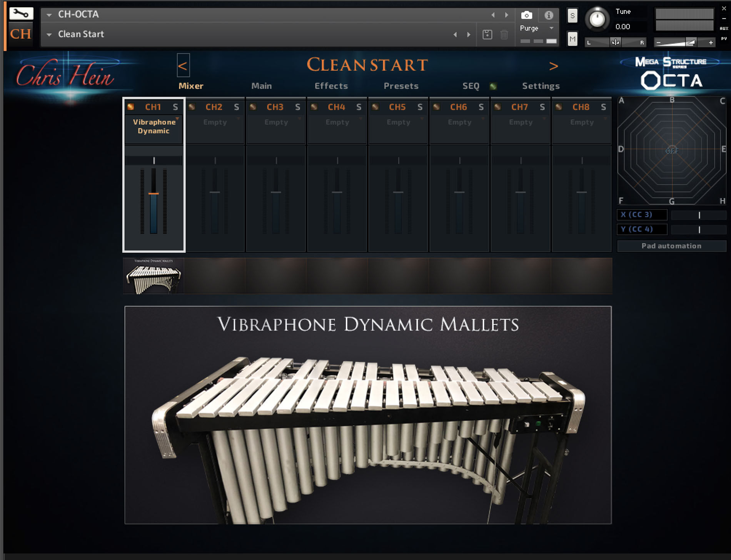Click the camera snapshot icon
The width and height of the screenshot is (731, 560).
[x=526, y=15]
